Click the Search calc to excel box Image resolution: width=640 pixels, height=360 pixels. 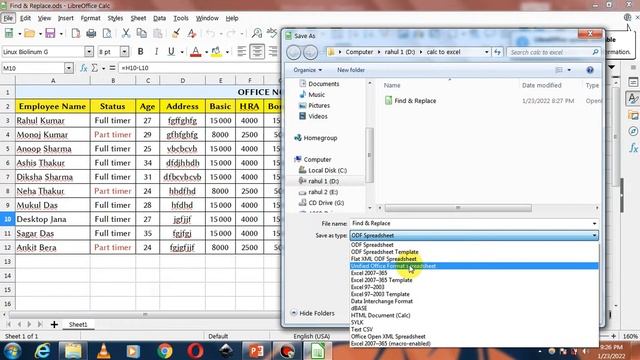click(x=554, y=52)
